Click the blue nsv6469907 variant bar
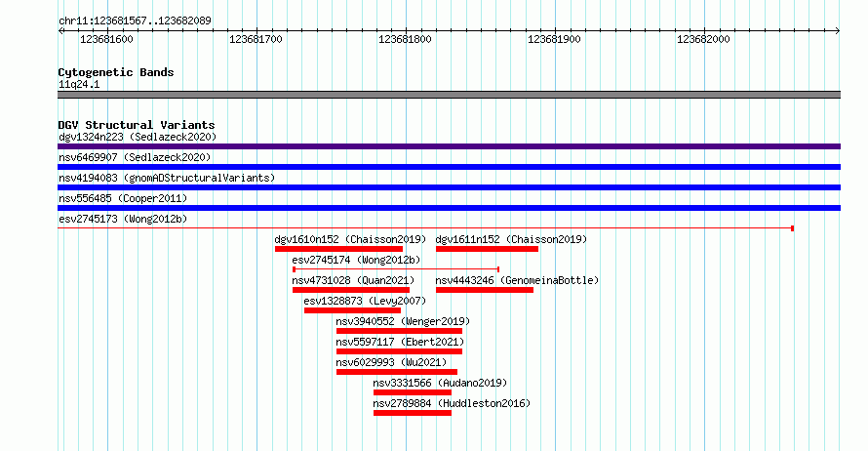The height and width of the screenshot is (451, 868). pyautogui.click(x=449, y=167)
